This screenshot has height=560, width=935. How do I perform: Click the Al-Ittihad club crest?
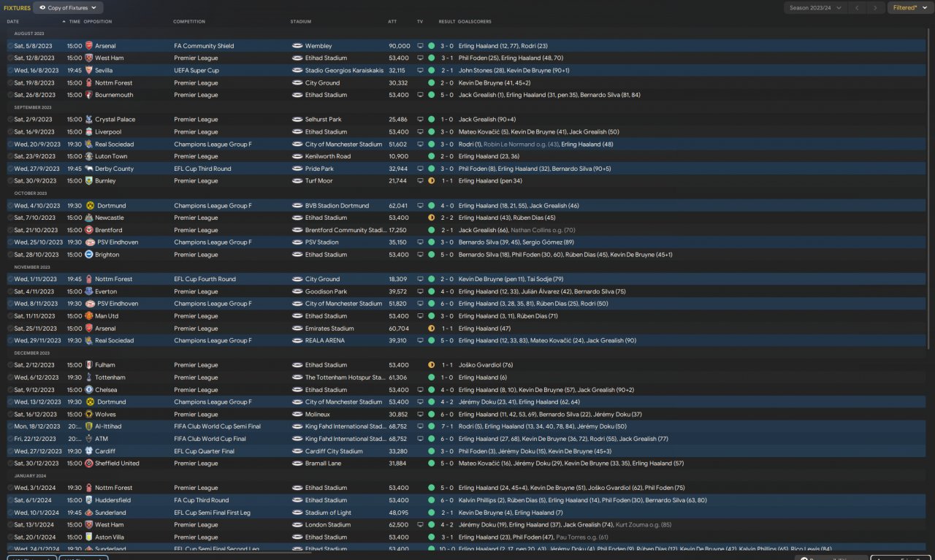(89, 426)
